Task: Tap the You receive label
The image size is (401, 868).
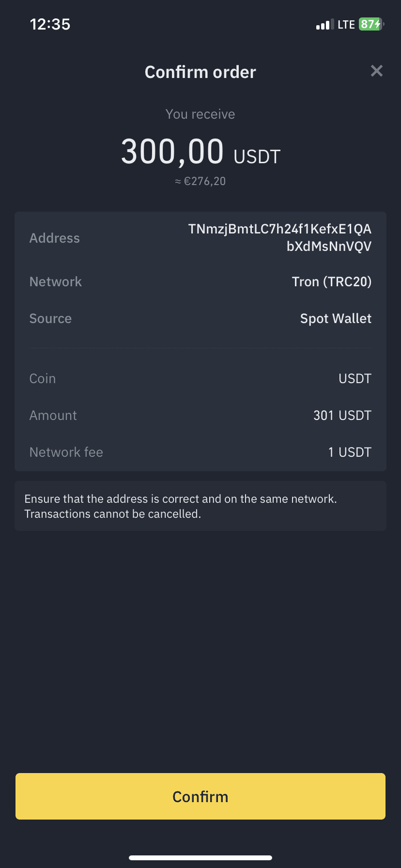Action: pos(200,114)
